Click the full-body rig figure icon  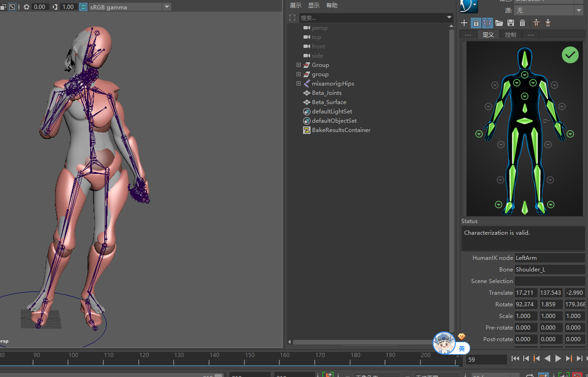[x=536, y=23]
